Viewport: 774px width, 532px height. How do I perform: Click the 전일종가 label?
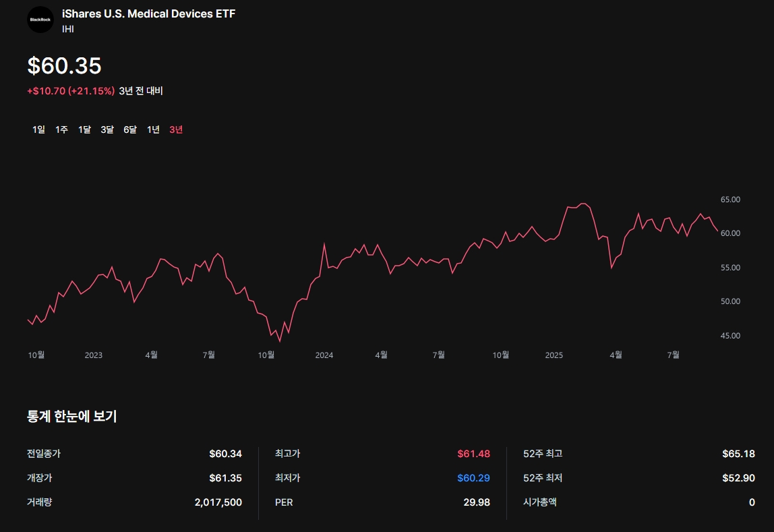pyautogui.click(x=44, y=454)
